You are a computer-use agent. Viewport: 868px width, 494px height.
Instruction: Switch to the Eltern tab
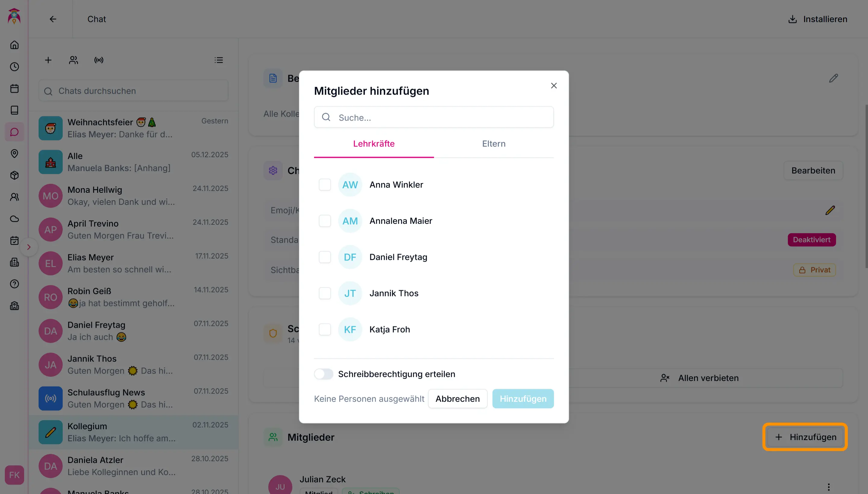click(494, 143)
